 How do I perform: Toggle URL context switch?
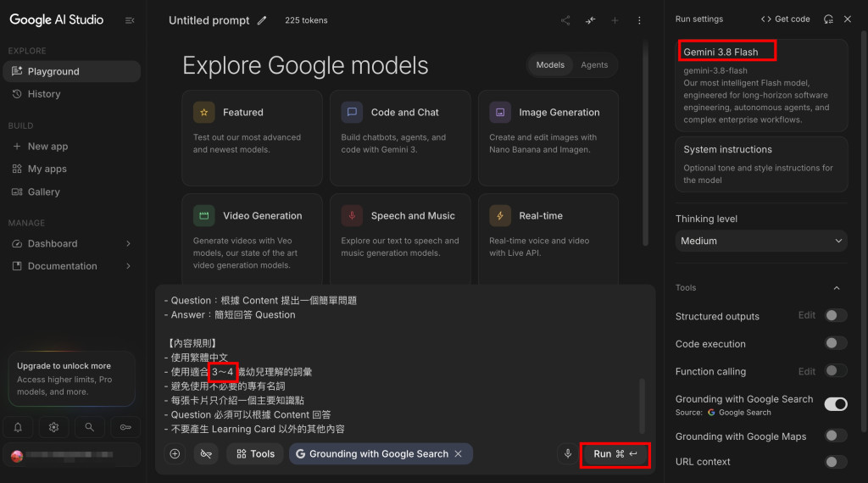[835, 462]
